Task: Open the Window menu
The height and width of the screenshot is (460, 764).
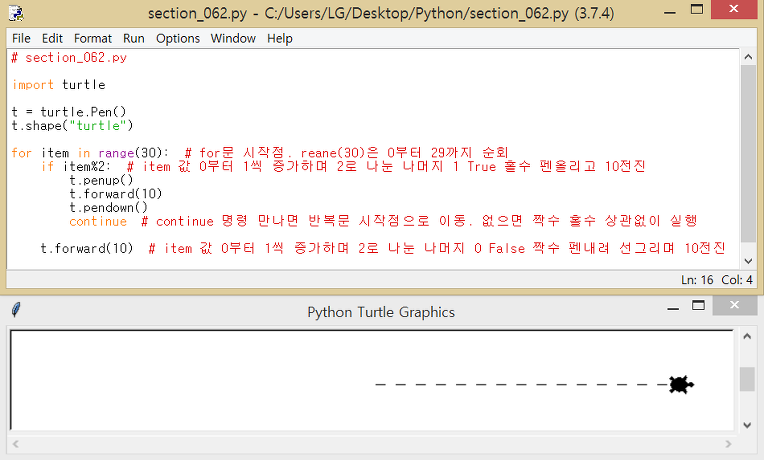Action: 233,38
